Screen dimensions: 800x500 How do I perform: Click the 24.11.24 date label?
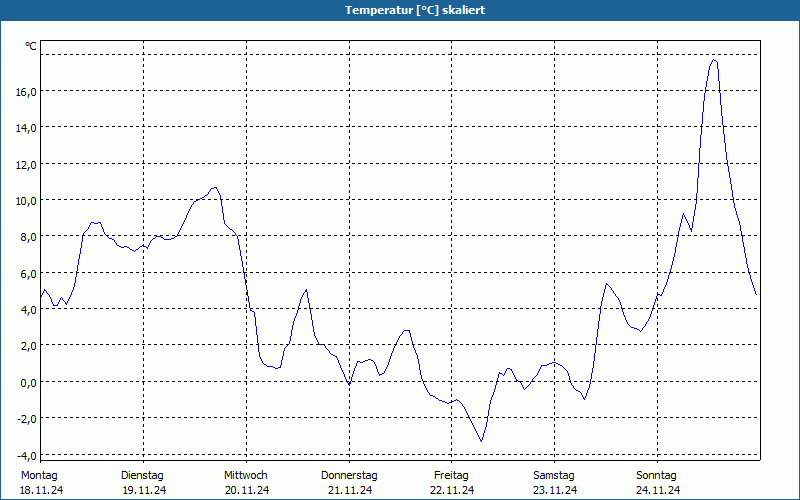point(658,490)
